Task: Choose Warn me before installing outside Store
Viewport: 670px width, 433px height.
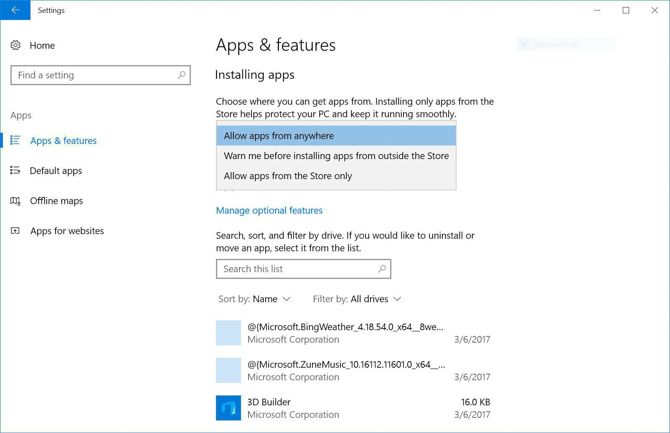Action: coord(335,156)
